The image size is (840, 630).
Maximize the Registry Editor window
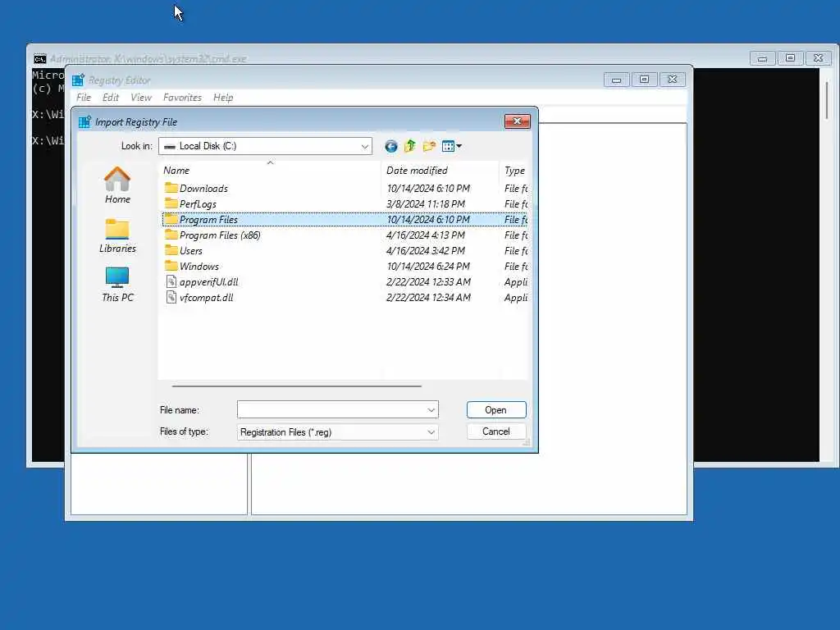click(644, 80)
